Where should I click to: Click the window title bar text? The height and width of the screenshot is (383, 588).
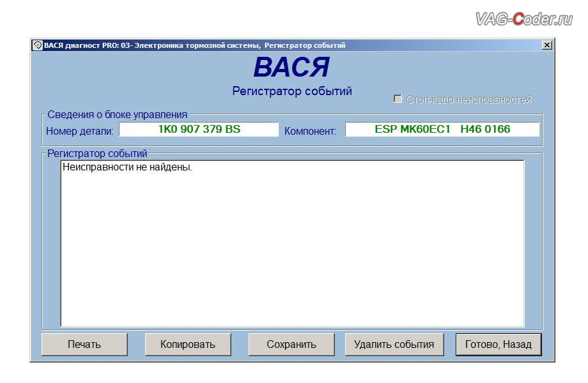[195, 45]
